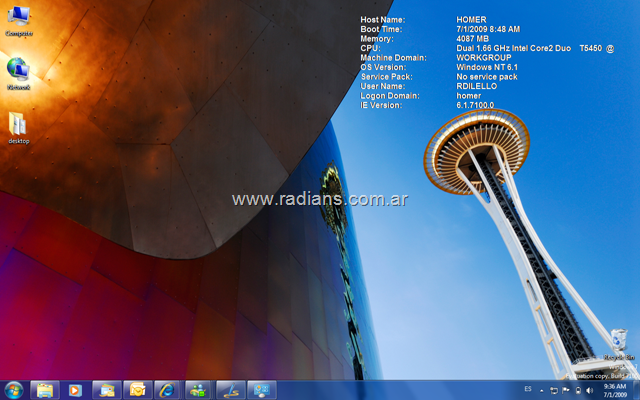The width and height of the screenshot is (640, 400).
Task: Open the Action Center flag icon
Action: 565,389
